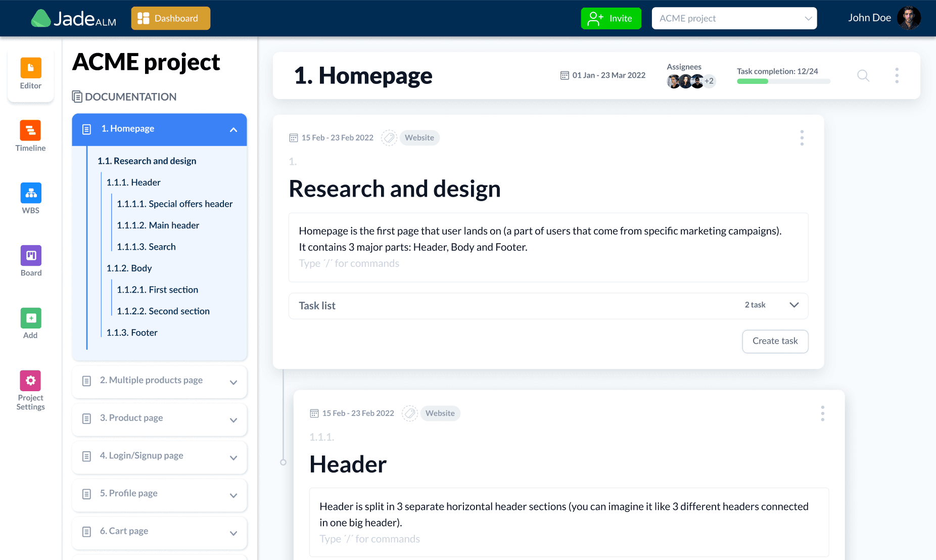Image resolution: width=936 pixels, height=560 pixels.
Task: Expand the Task list dropdown
Action: (x=794, y=305)
